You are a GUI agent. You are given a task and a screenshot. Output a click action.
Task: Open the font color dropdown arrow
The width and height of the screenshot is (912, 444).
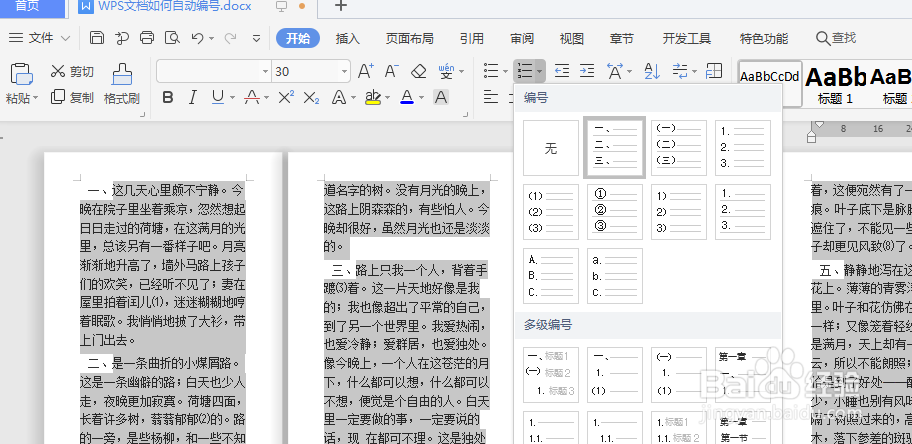click(x=421, y=98)
